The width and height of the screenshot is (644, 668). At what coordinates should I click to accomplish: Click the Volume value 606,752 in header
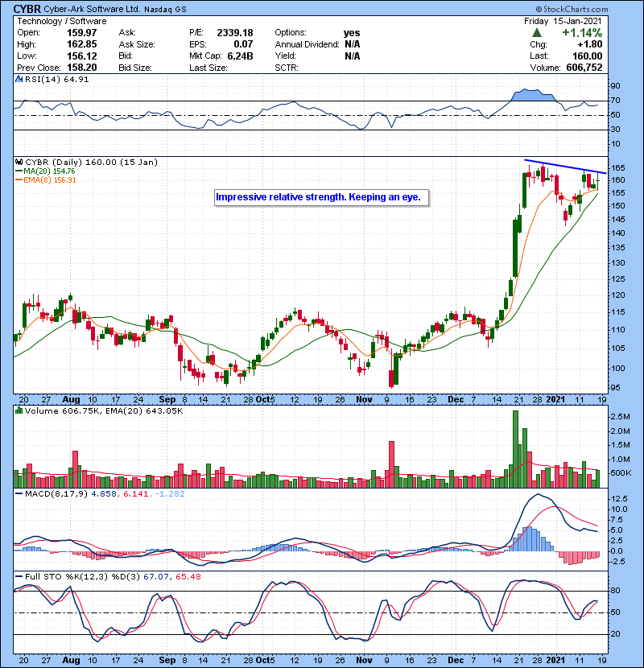coord(584,68)
